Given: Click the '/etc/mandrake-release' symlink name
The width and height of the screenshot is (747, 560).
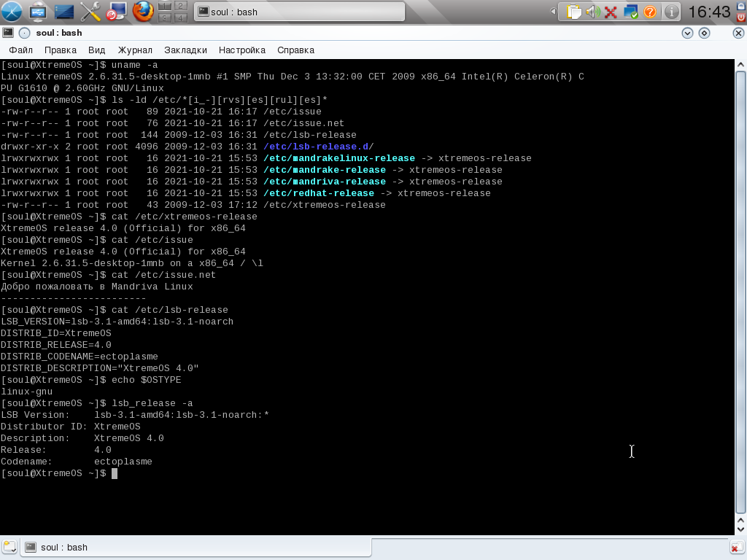Looking at the screenshot, I should click(325, 170).
